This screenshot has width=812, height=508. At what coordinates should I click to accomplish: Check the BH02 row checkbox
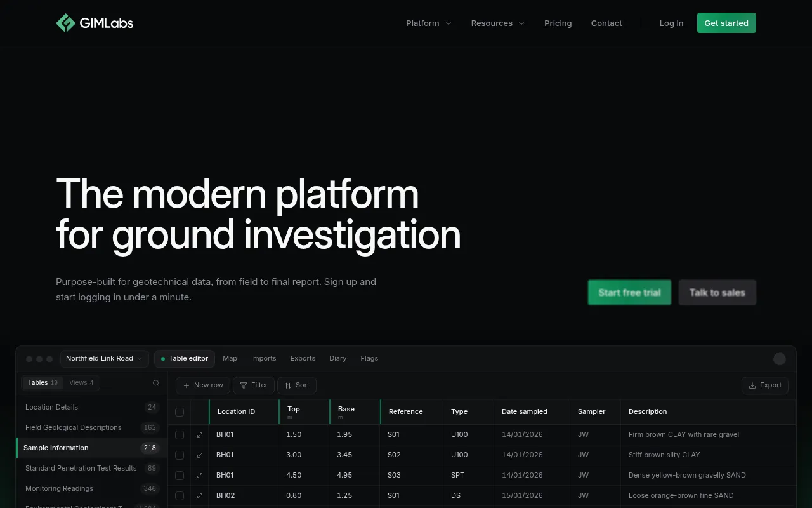coord(180,496)
